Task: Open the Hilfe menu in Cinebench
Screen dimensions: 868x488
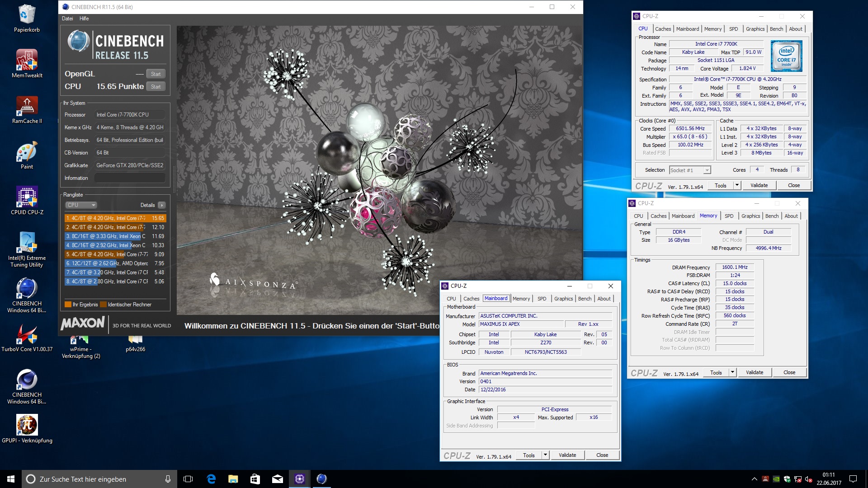Action: tap(84, 19)
